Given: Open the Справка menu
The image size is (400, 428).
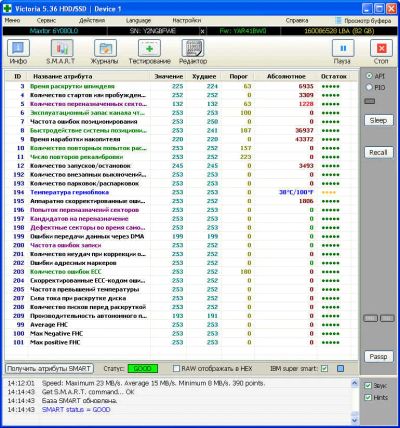Looking at the screenshot, I should pos(297,21).
